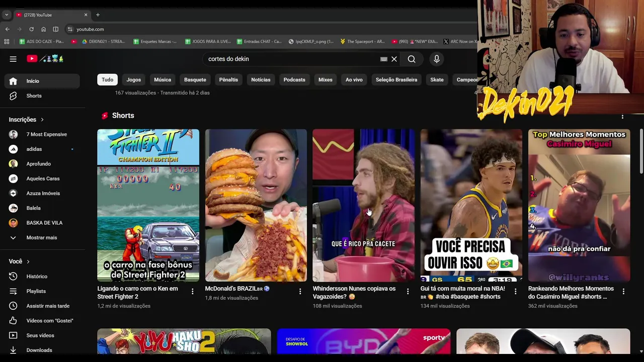Open Balela channel subscription
Viewport: 644px width, 362px height.
click(x=42, y=208)
